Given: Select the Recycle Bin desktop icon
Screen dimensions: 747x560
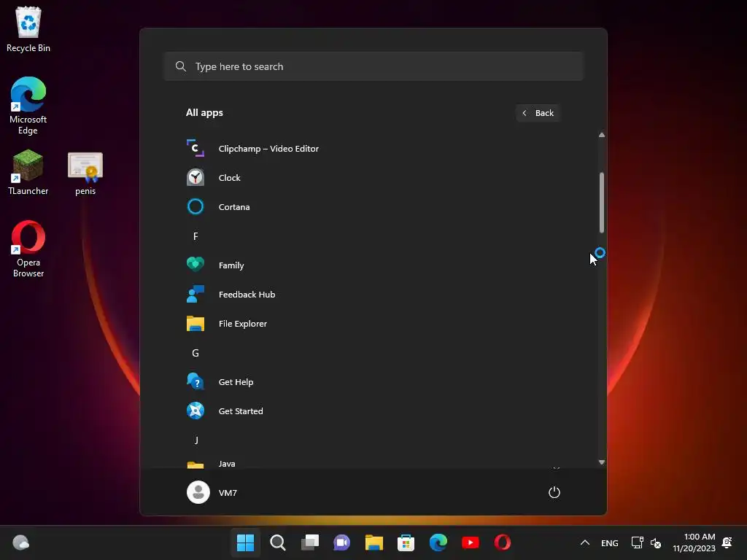Looking at the screenshot, I should click(x=28, y=29).
